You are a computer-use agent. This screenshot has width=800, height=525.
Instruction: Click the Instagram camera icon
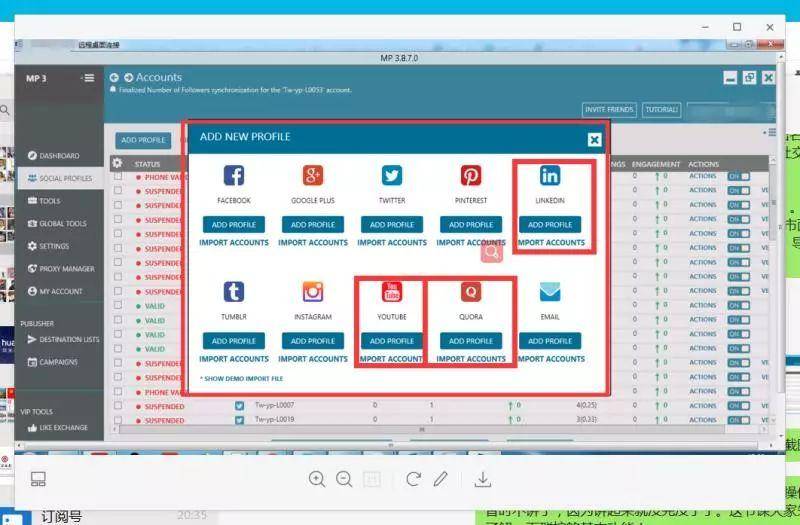(x=313, y=292)
